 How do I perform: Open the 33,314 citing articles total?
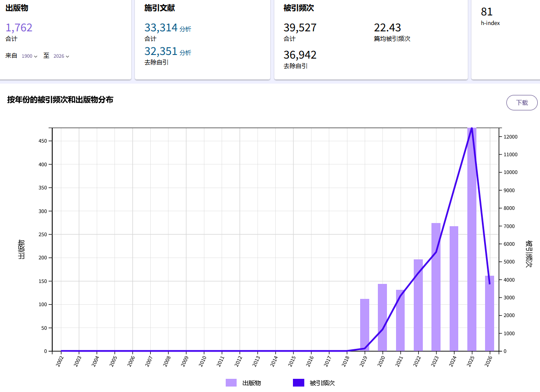click(x=161, y=28)
